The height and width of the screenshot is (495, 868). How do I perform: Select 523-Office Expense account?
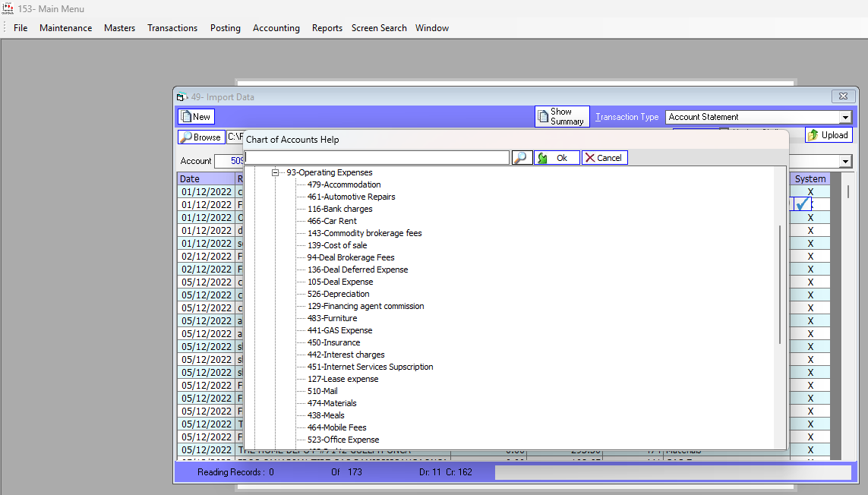[343, 441]
